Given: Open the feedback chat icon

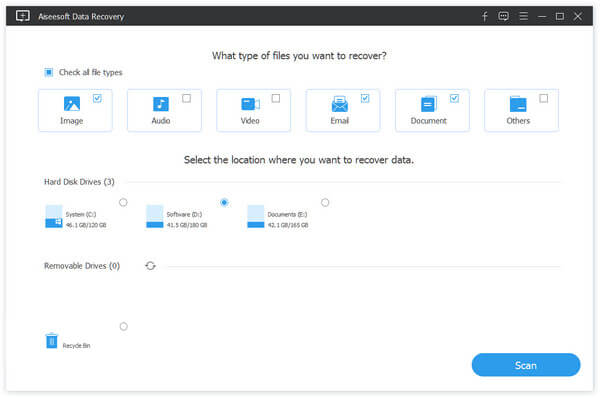Looking at the screenshot, I should (x=504, y=16).
